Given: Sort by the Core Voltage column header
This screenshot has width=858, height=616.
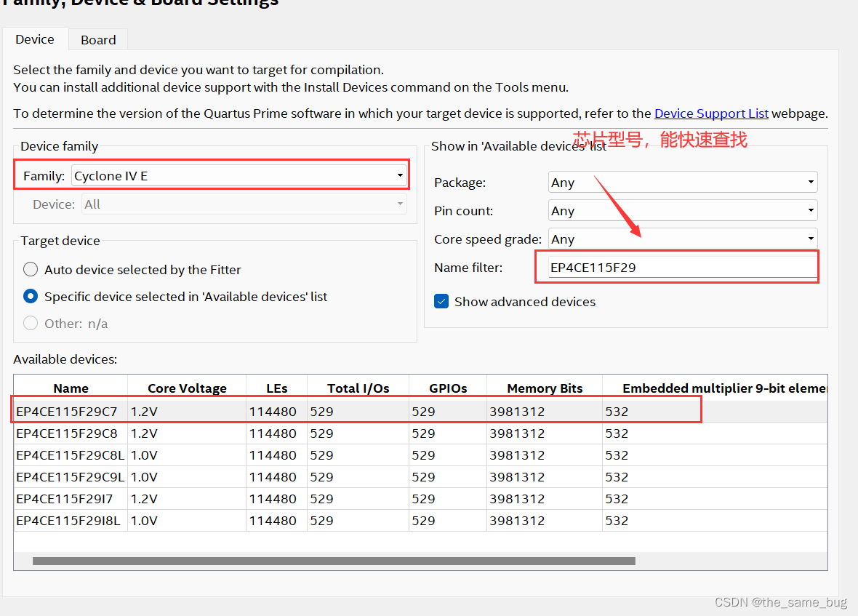Looking at the screenshot, I should tap(187, 388).
